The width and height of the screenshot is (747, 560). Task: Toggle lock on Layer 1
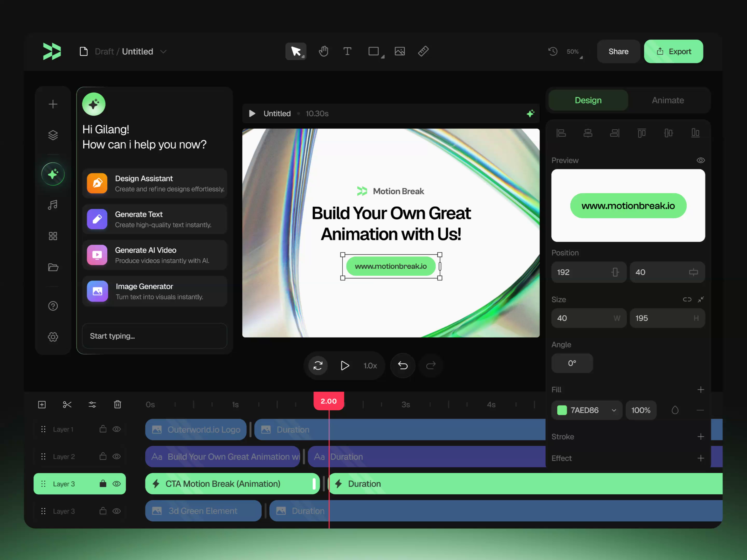click(103, 429)
